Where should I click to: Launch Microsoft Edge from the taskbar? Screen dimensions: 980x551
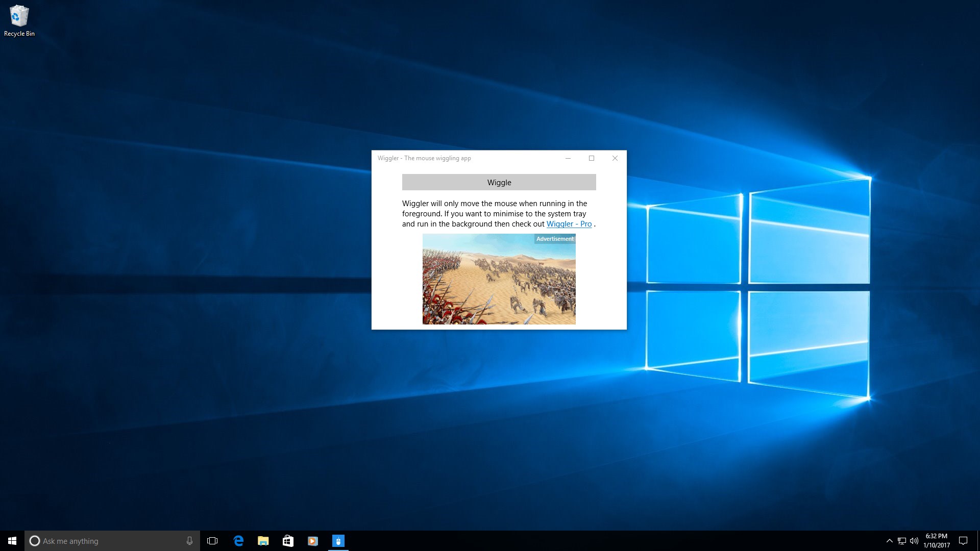238,541
